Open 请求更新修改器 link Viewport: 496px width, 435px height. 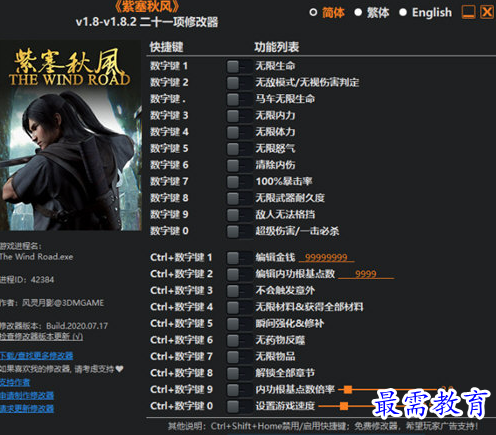pos(27,408)
